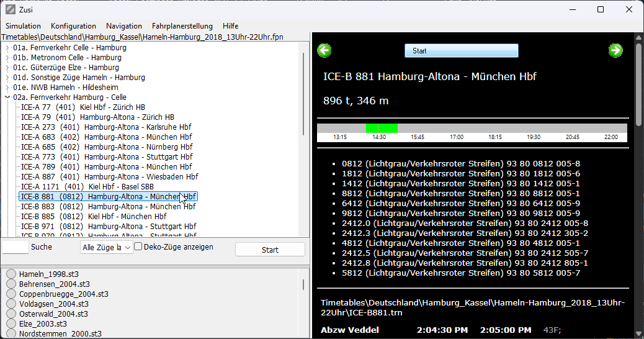The width and height of the screenshot is (644, 339).
Task: Select the Hameln_1998.st3 radio button
Action: 11,274
